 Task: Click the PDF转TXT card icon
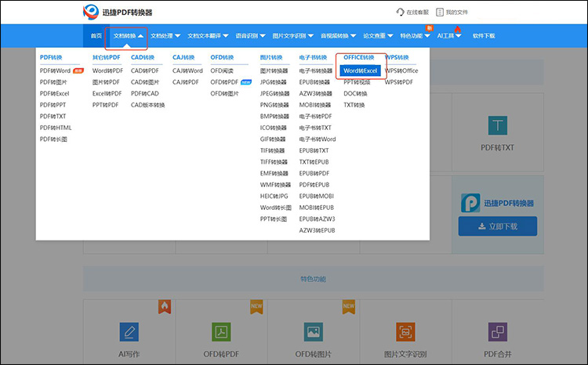pos(498,125)
